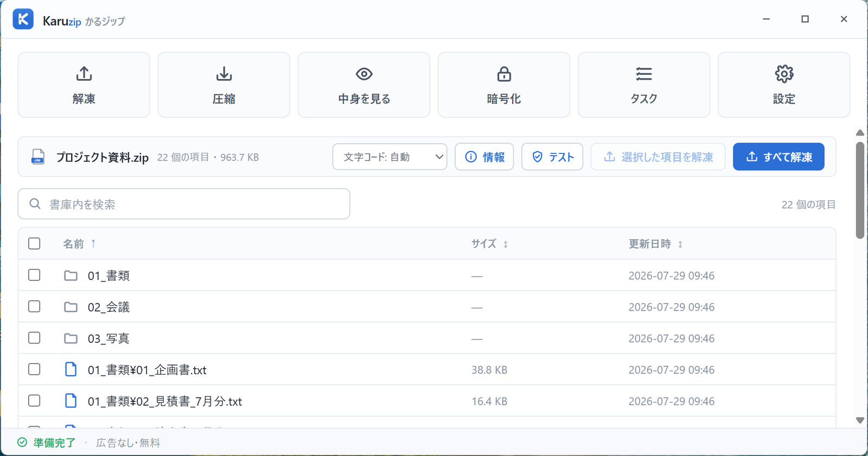Select 01_書類¥02_見積書_7月分.txt file name
Image resolution: width=868 pixels, height=456 pixels.
tap(165, 401)
